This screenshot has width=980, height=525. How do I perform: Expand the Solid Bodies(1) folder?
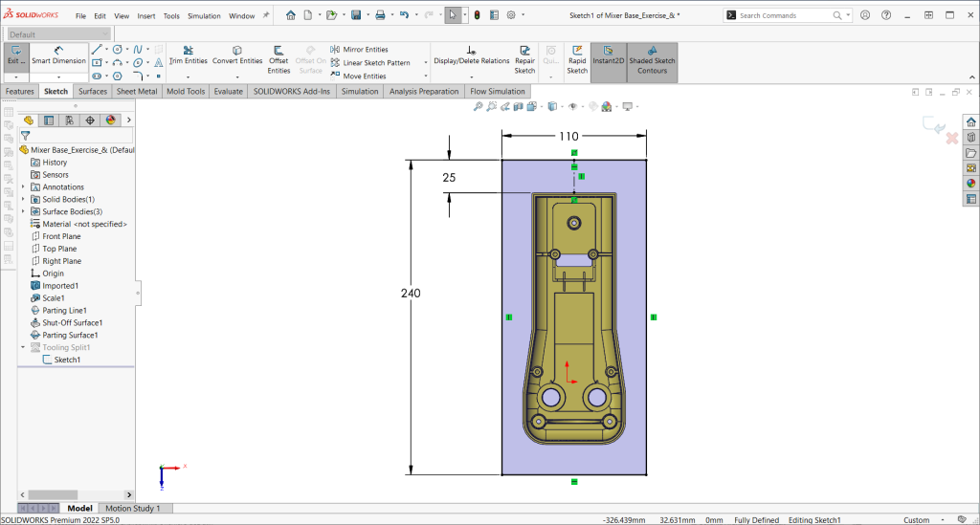pyautogui.click(x=23, y=199)
